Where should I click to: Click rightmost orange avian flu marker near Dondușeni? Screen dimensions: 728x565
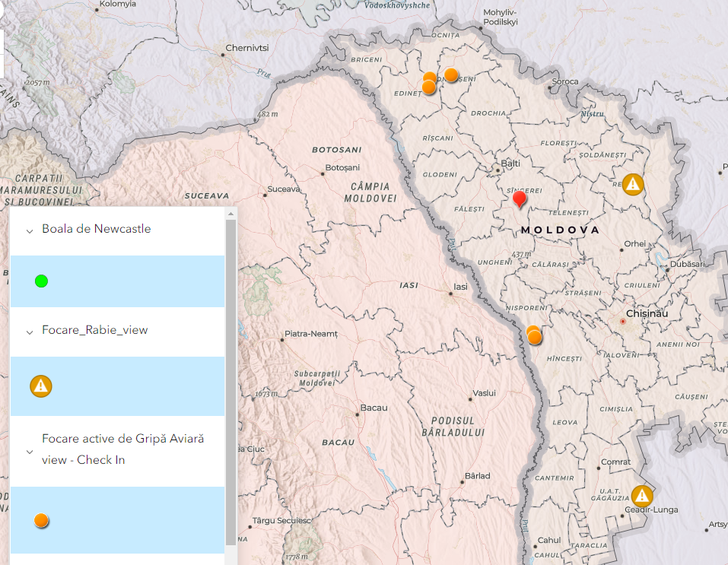(451, 75)
